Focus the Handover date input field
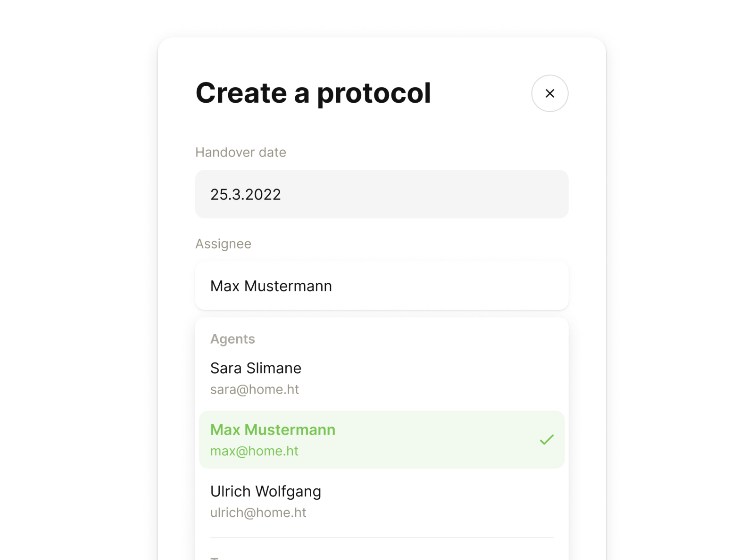 click(382, 194)
